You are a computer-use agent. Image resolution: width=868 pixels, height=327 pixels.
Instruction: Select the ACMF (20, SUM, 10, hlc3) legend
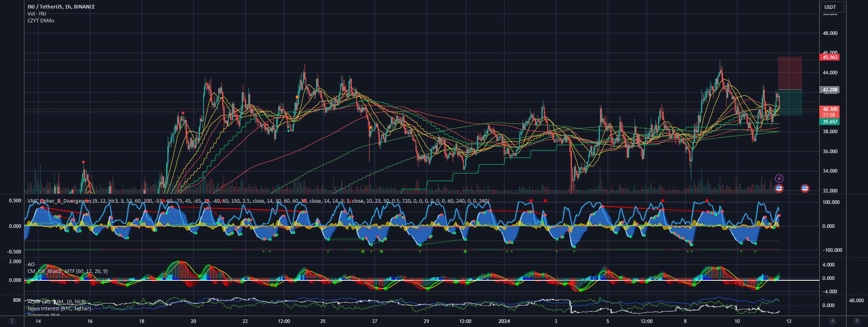click(x=56, y=302)
